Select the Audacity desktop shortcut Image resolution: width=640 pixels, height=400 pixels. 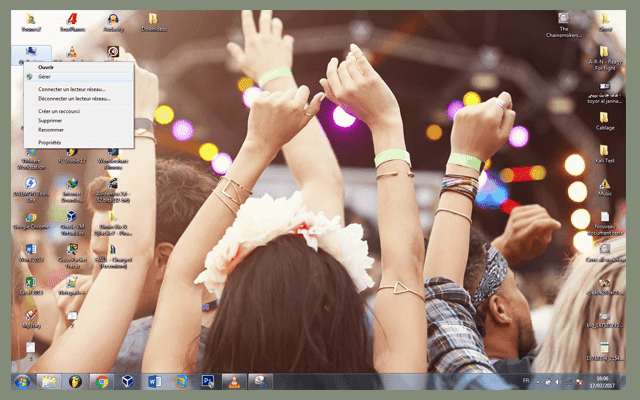(x=113, y=21)
